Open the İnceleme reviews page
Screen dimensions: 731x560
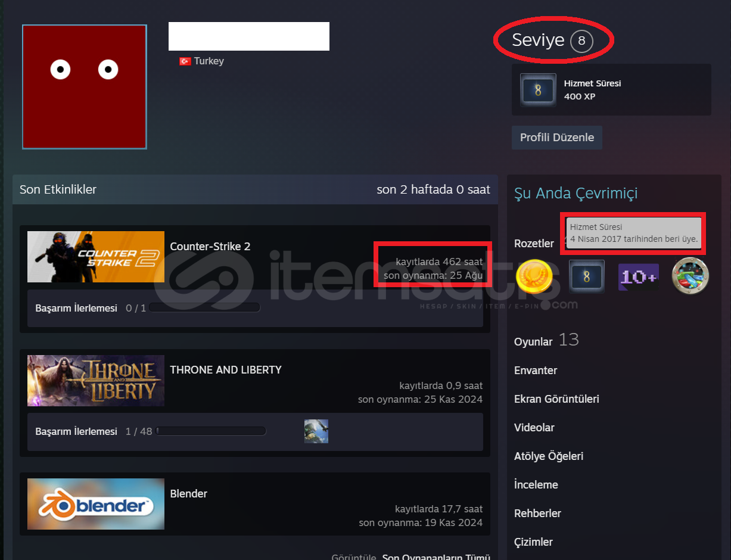pyautogui.click(x=536, y=485)
